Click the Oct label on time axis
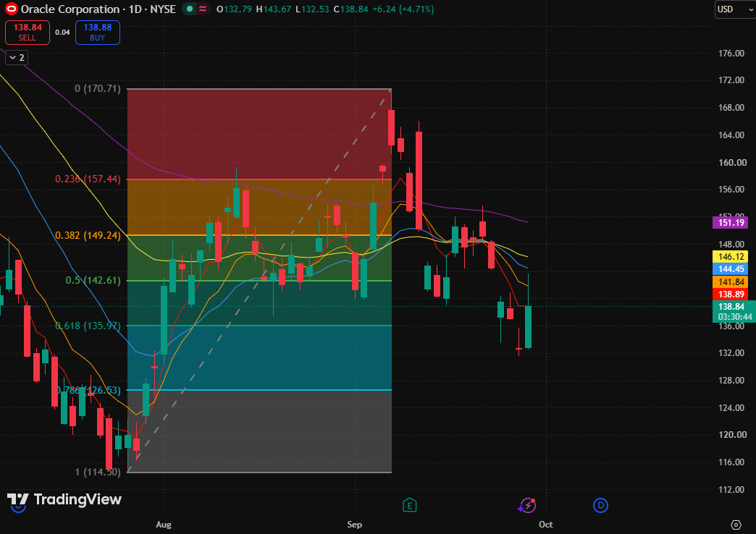Viewport: 756px width, 534px height. tap(545, 525)
